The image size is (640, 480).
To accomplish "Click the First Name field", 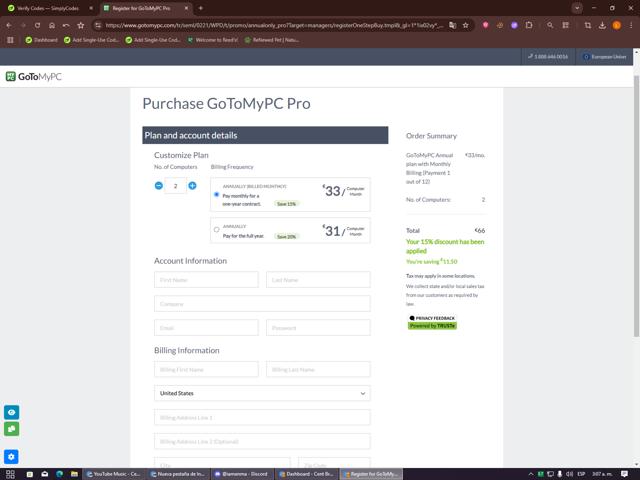I will pos(206,280).
